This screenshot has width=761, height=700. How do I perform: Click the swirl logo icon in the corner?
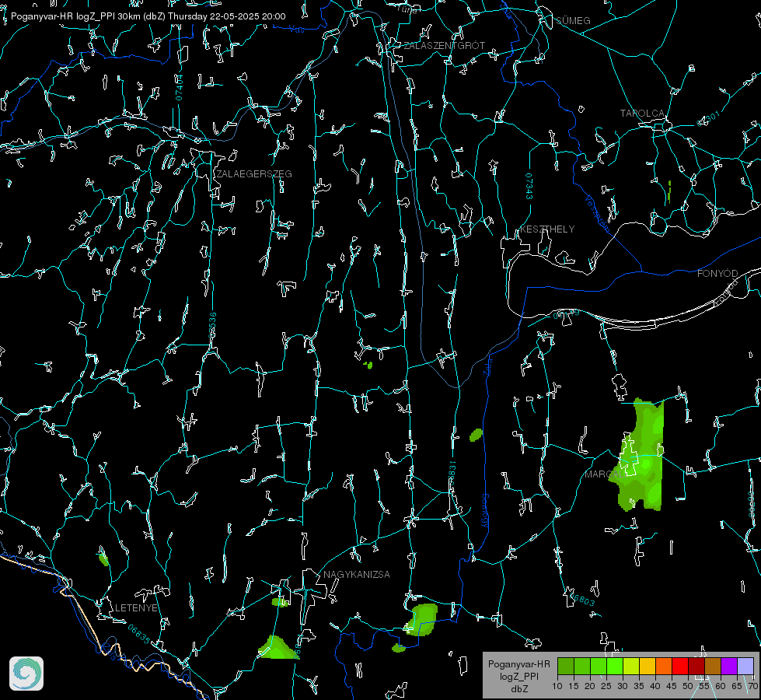tap(26, 674)
